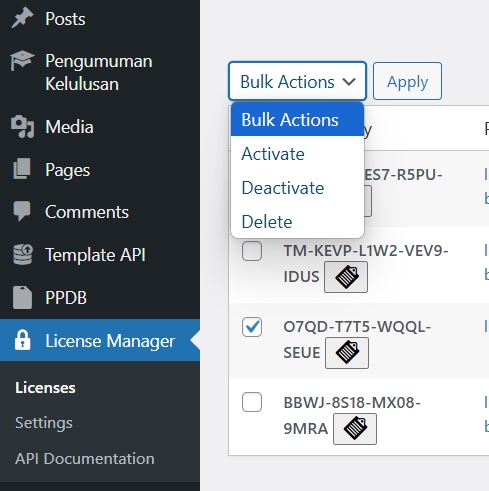
Task: Choose Deactivate from the bulk actions list
Action: pyautogui.click(x=297, y=188)
